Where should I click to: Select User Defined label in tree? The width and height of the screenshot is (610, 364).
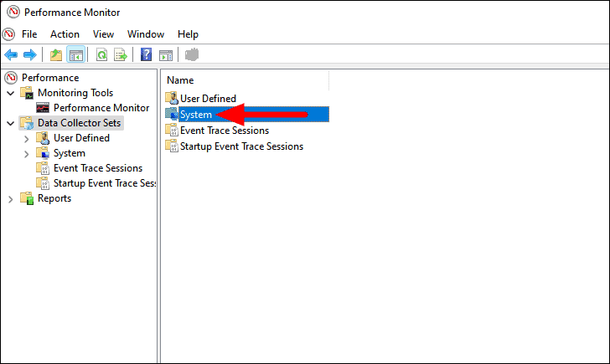click(x=82, y=138)
